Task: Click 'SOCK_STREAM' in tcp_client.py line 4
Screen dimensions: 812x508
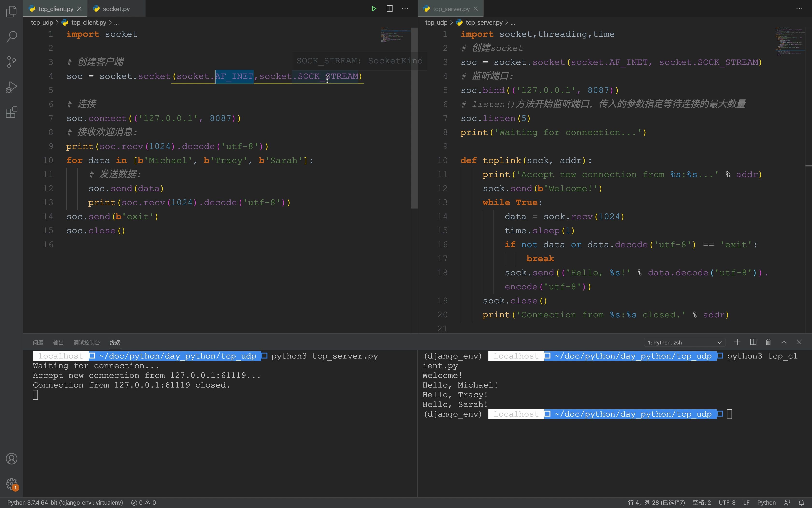Action: click(x=328, y=76)
